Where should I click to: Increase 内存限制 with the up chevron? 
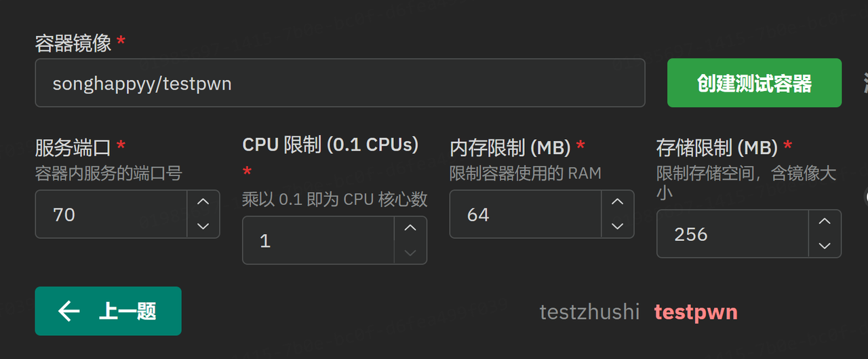[617, 202]
